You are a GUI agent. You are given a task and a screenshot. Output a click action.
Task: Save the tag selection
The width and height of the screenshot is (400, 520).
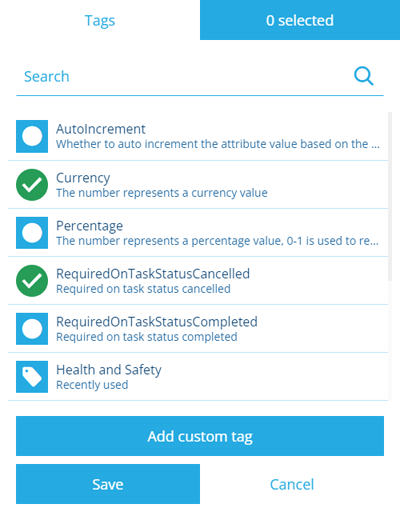tap(108, 484)
